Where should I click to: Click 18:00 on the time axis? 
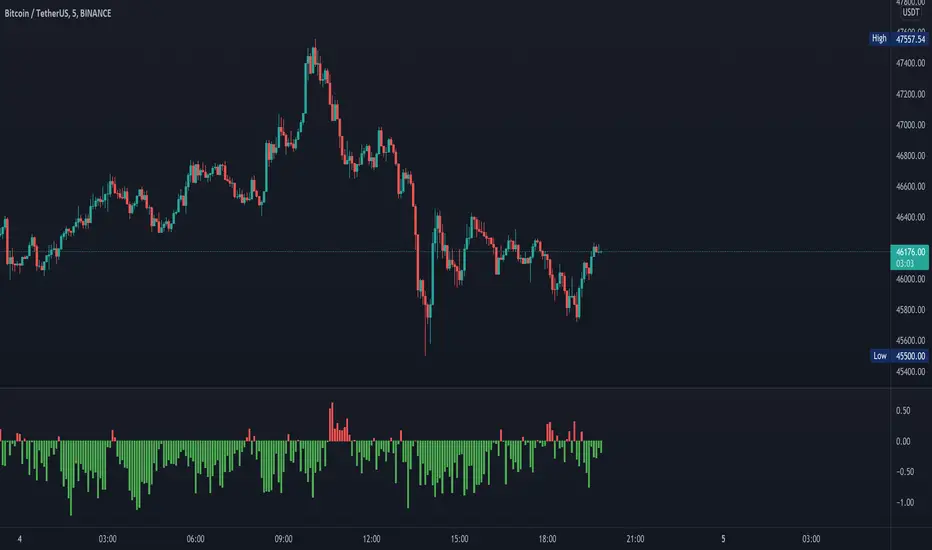coord(547,537)
